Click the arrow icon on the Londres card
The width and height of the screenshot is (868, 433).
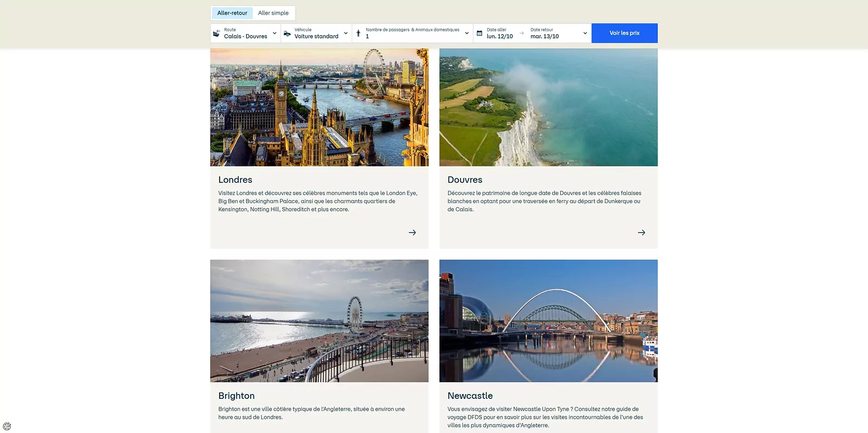pyautogui.click(x=412, y=232)
